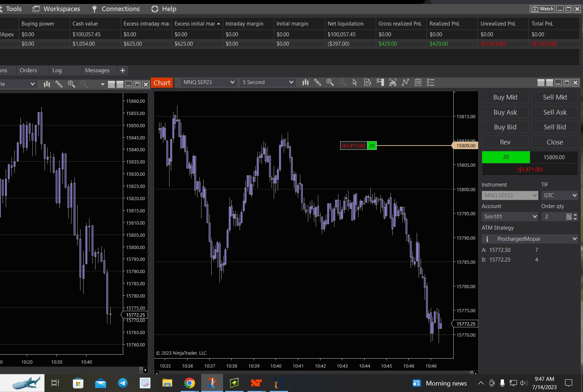The width and height of the screenshot is (583, 392).
Task: Click zoom in magnifier on left chart toolbar
Action: (x=71, y=84)
